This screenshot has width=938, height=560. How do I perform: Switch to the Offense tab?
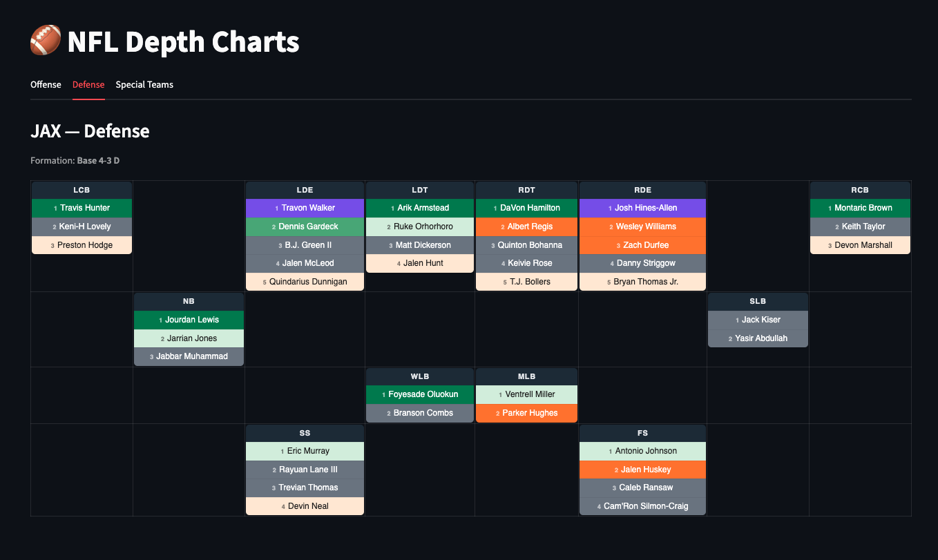tap(46, 85)
